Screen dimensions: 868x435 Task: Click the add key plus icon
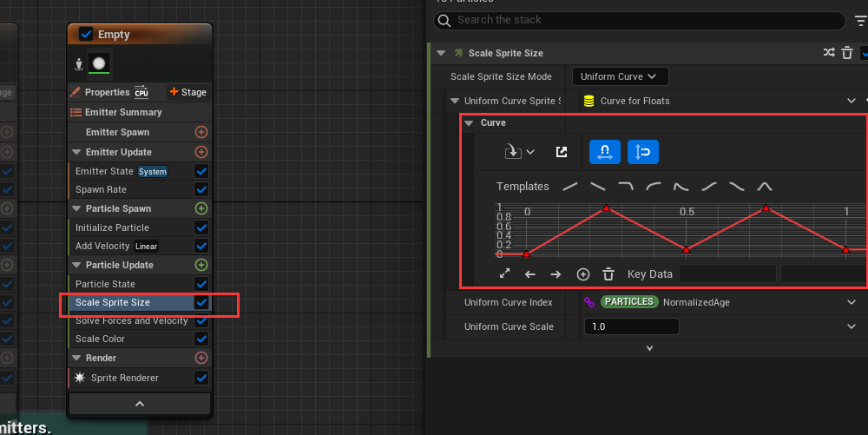coord(583,274)
